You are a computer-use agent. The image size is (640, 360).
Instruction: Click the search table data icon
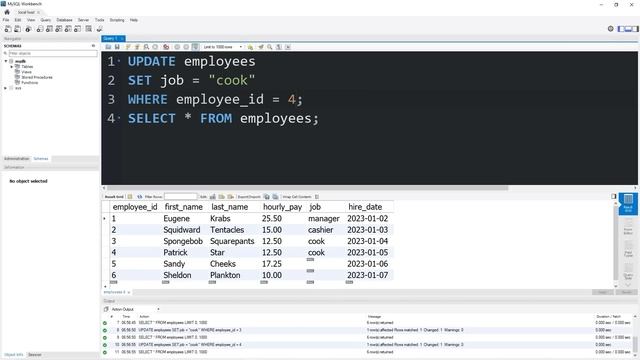89,29
